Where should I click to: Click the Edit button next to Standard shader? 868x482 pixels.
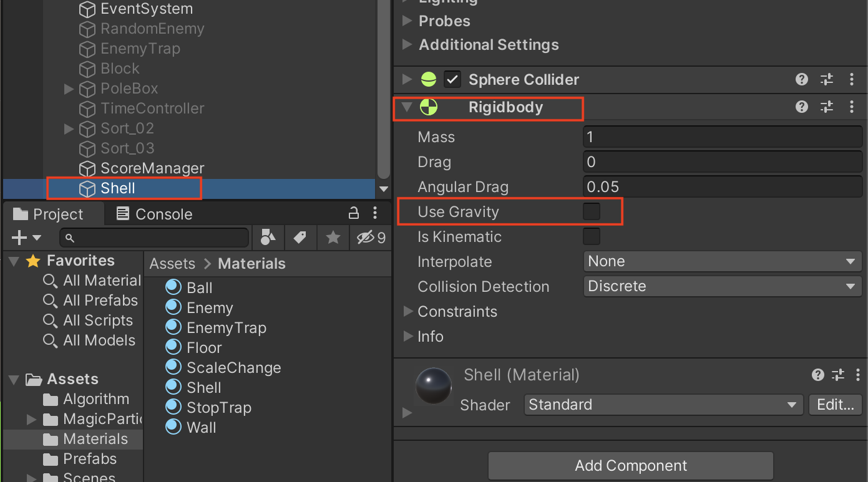(x=835, y=405)
